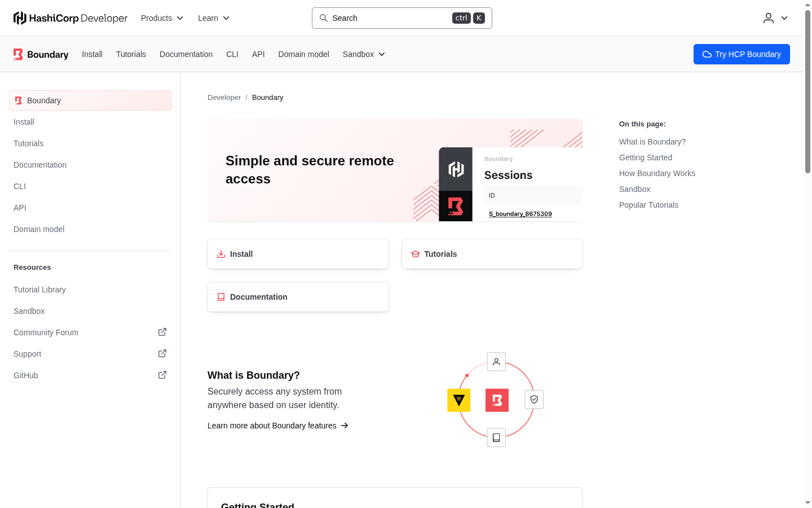The width and height of the screenshot is (812, 508).
Task: Click the HashiCorp Developer logo
Action: [x=70, y=18]
